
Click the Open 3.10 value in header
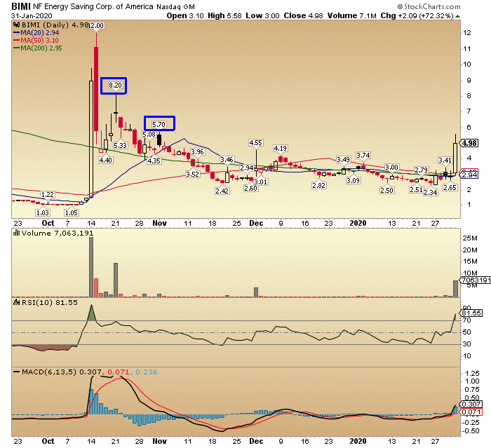point(185,15)
